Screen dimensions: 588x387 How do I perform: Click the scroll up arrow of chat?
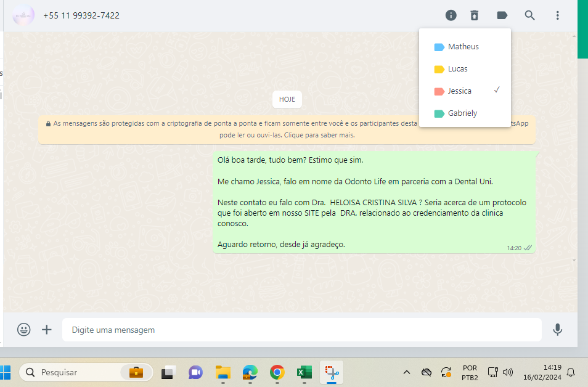tap(574, 36)
